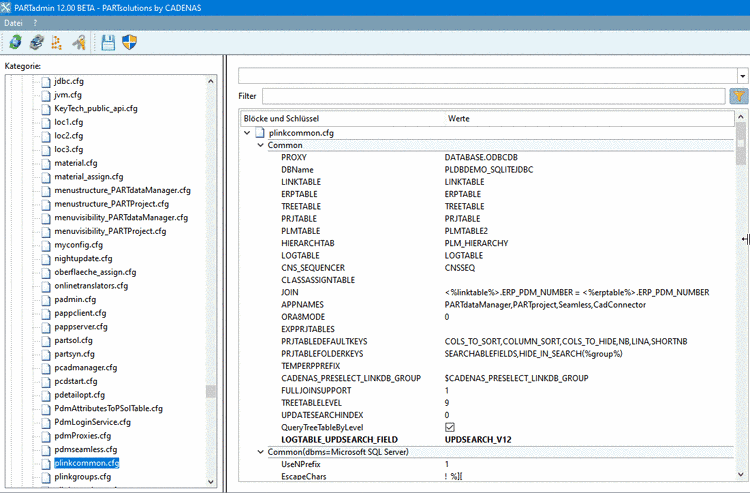
Task: Click the keys icon in toolbar
Action: coord(79,42)
